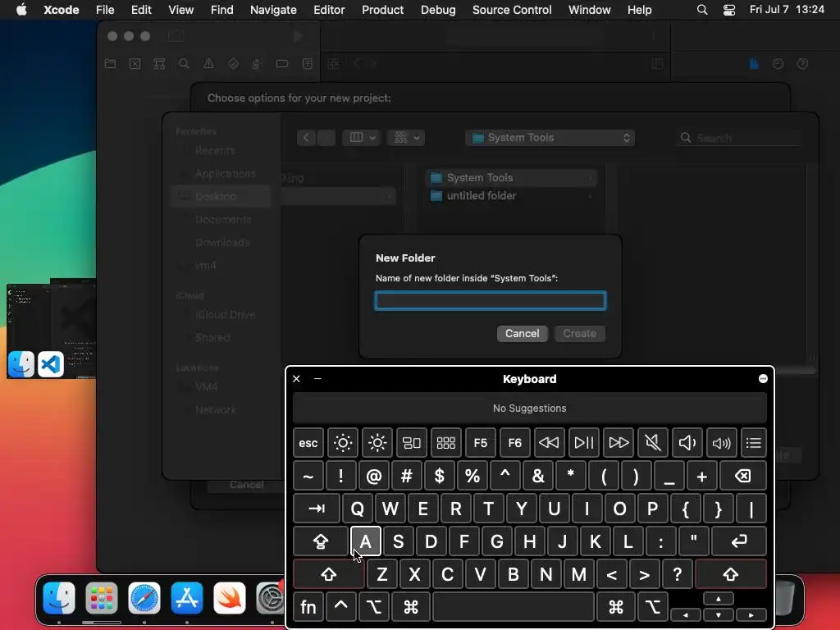Toggle the fn key on the on-screen keyboard
The width and height of the screenshot is (840, 630).
(x=308, y=607)
